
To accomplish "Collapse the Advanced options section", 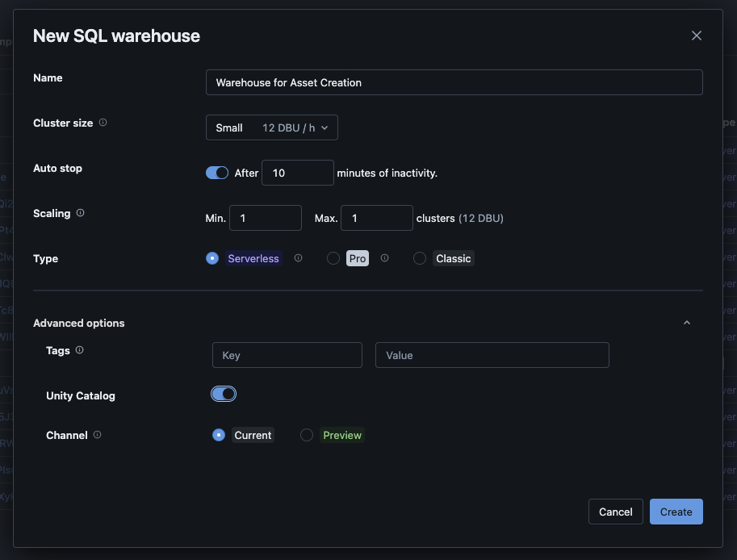I will point(686,323).
